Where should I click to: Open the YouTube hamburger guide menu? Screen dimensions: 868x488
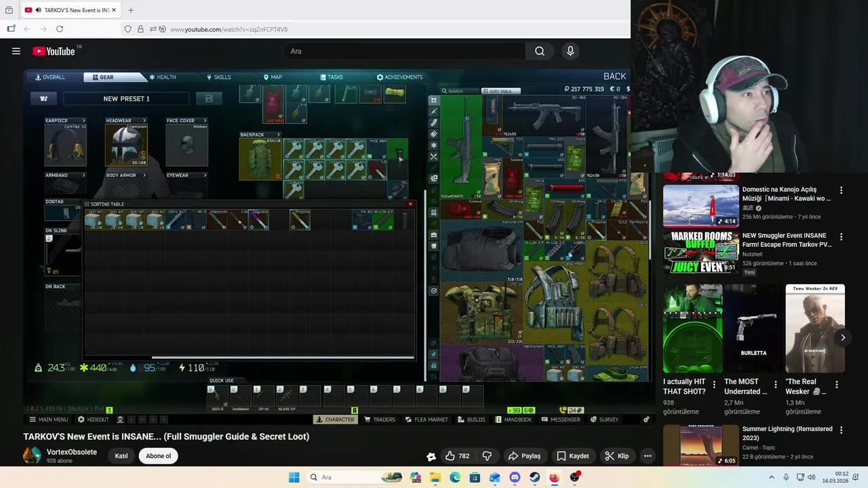[16, 51]
